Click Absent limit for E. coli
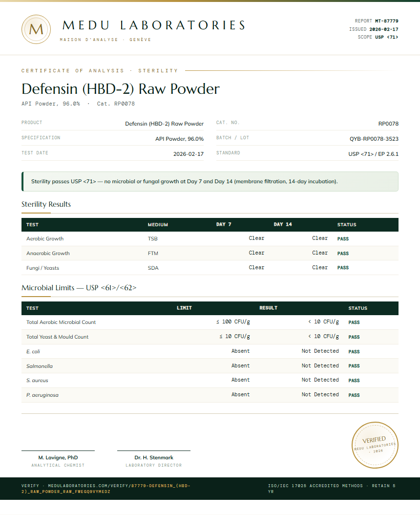The height and width of the screenshot is (515, 420). click(240, 351)
